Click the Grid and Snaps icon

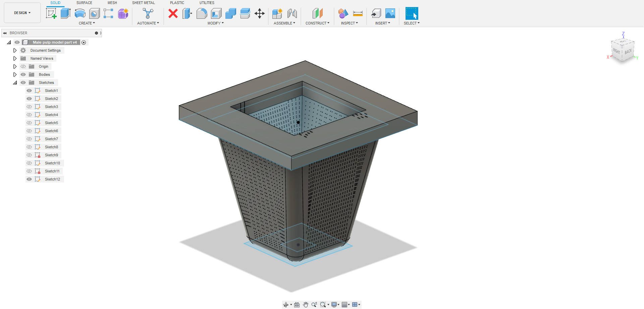coord(344,305)
